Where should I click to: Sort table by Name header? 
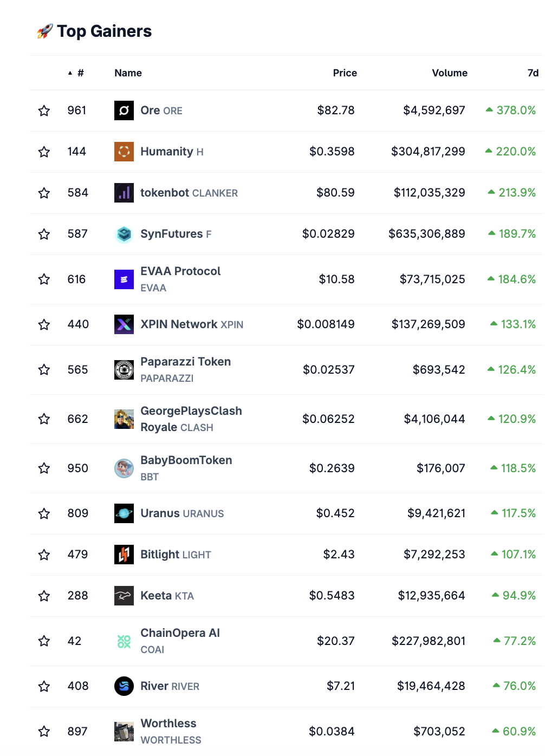(128, 73)
